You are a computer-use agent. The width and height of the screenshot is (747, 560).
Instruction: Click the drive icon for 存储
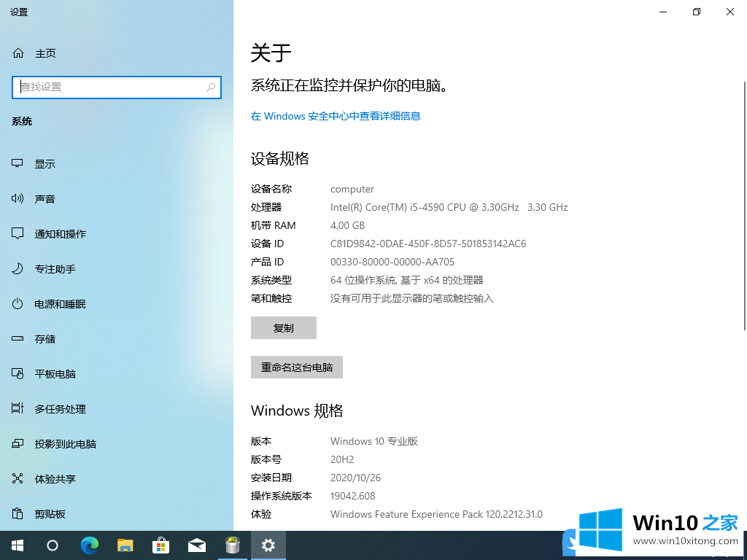pos(18,338)
